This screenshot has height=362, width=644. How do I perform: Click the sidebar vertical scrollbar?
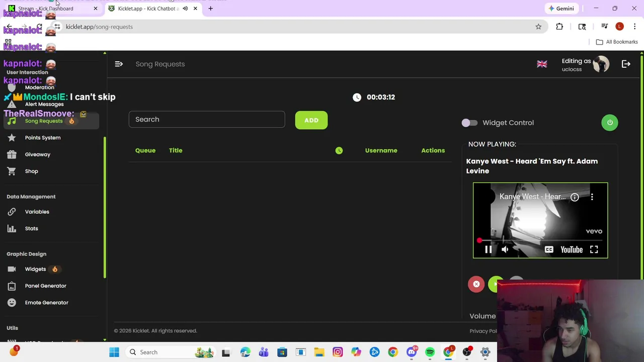point(105,206)
